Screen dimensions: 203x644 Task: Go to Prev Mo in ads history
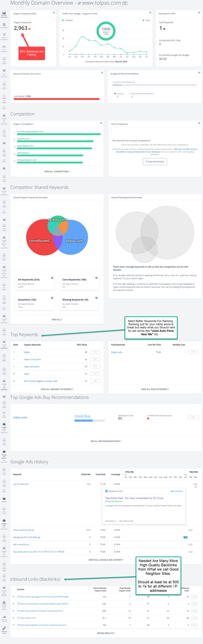tap(129, 472)
